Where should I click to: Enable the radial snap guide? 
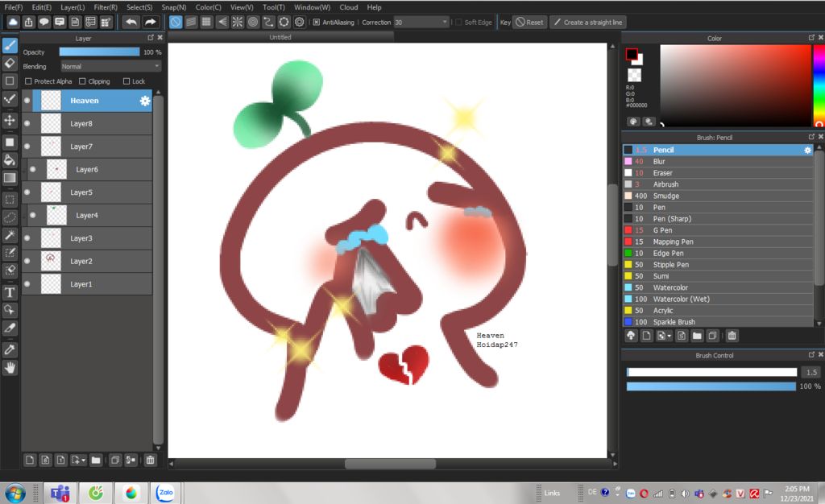pos(238,22)
